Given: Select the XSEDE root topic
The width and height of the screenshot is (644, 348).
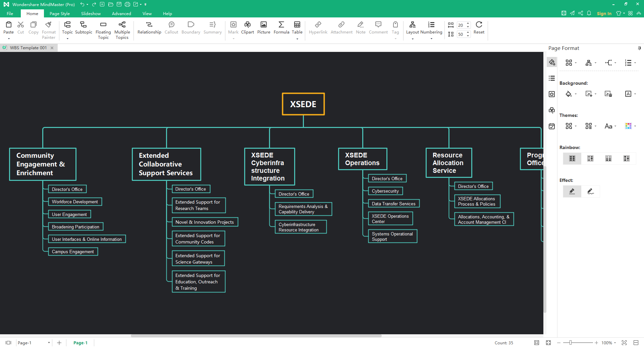Looking at the screenshot, I should pos(303,104).
